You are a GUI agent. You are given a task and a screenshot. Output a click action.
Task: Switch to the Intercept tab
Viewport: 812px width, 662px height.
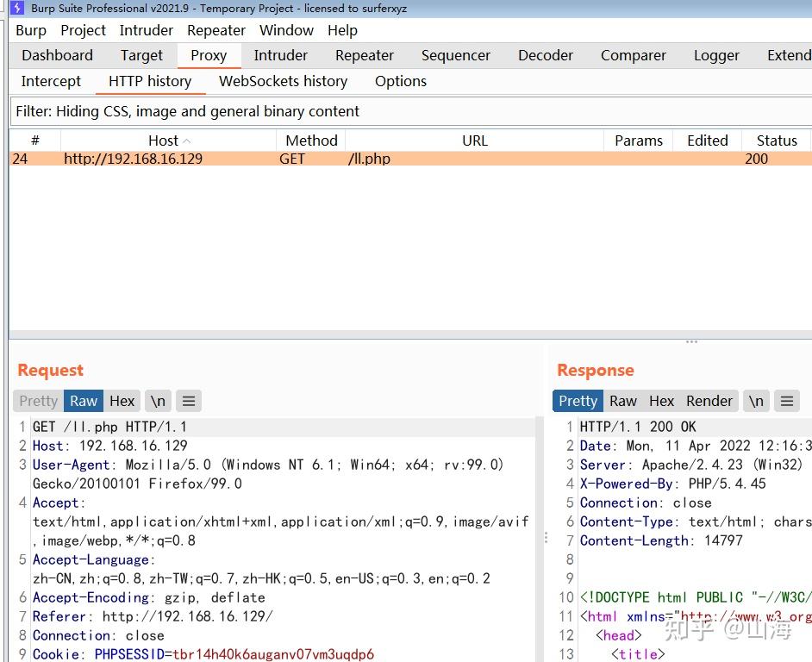[50, 81]
